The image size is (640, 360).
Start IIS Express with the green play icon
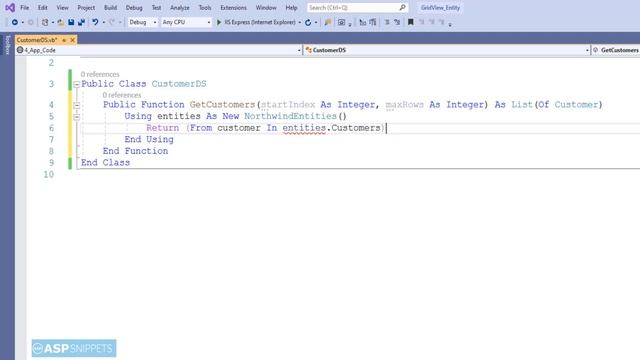click(219, 22)
